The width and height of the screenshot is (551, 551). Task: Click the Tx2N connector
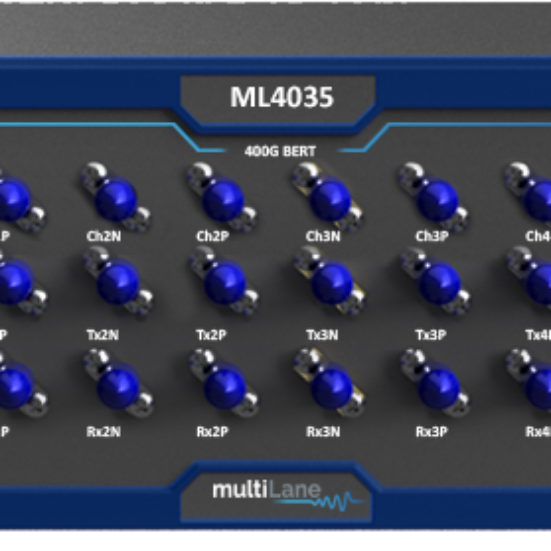(117, 283)
